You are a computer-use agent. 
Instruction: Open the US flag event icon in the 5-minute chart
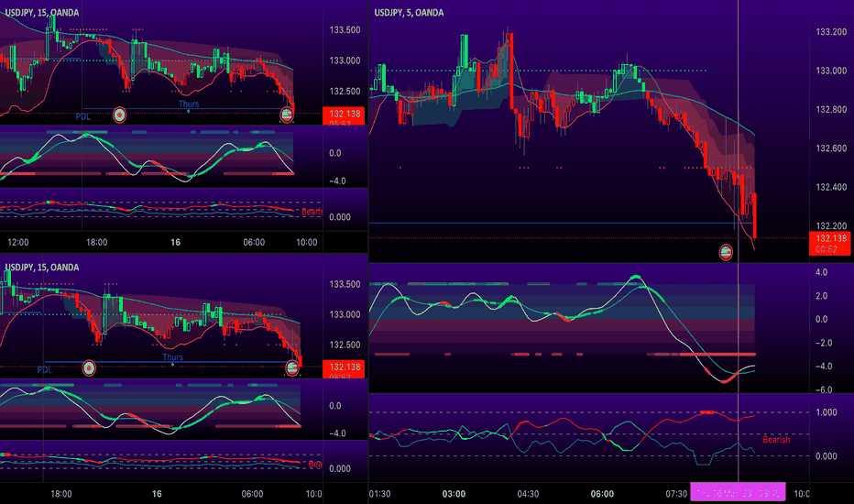coord(726,252)
